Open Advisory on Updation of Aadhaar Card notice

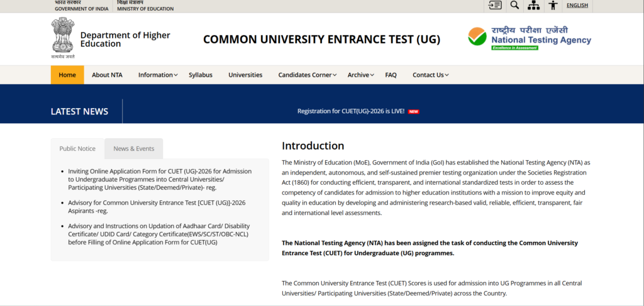tap(159, 234)
